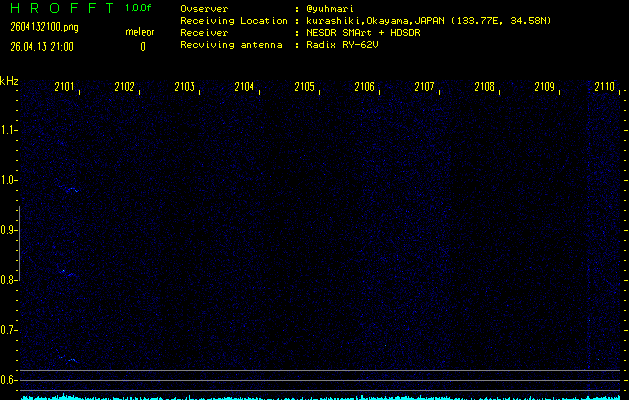Image resolution: width=629 pixels, height=400 pixels.
Task: Click the 2102 time marker
Action: pyautogui.click(x=124, y=87)
